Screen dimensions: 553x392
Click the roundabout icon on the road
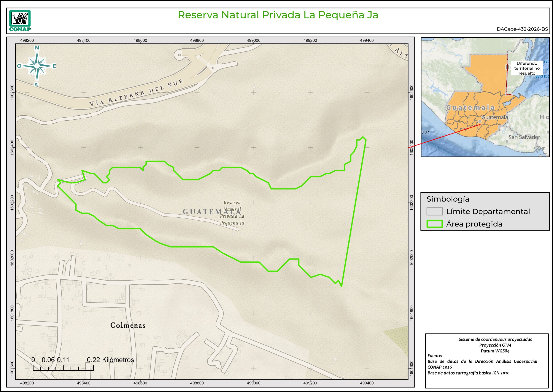(179, 55)
